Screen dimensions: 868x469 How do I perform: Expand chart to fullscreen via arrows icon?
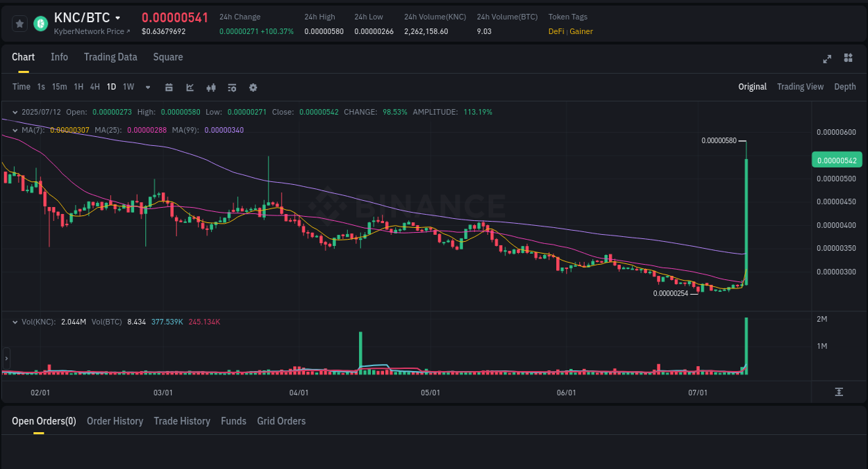(826, 59)
